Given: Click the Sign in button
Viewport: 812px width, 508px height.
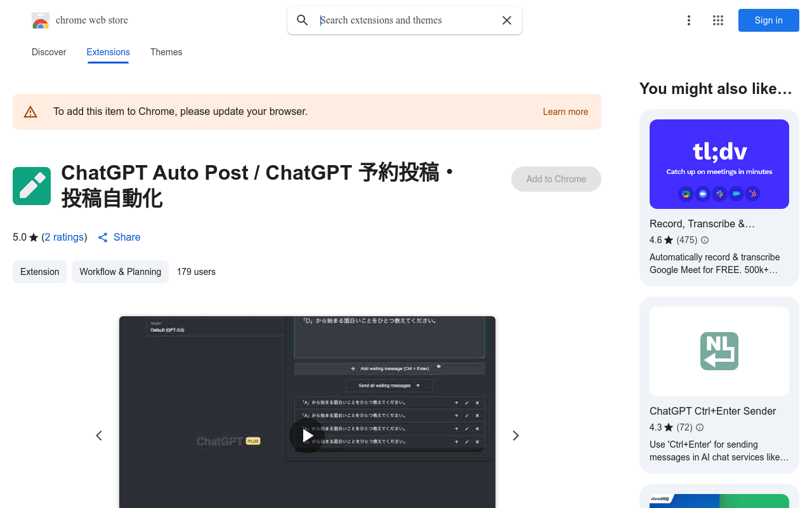Looking at the screenshot, I should point(769,20).
